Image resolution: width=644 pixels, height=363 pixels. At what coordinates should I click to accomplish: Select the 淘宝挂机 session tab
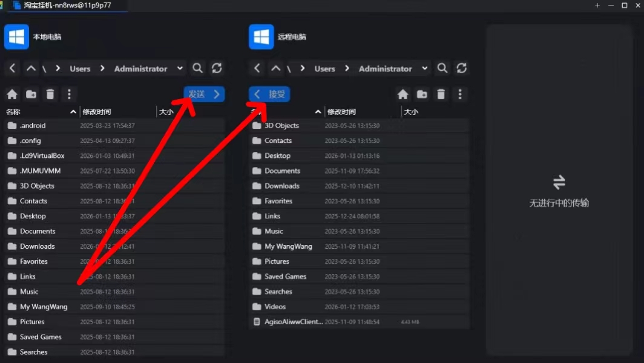click(x=67, y=5)
